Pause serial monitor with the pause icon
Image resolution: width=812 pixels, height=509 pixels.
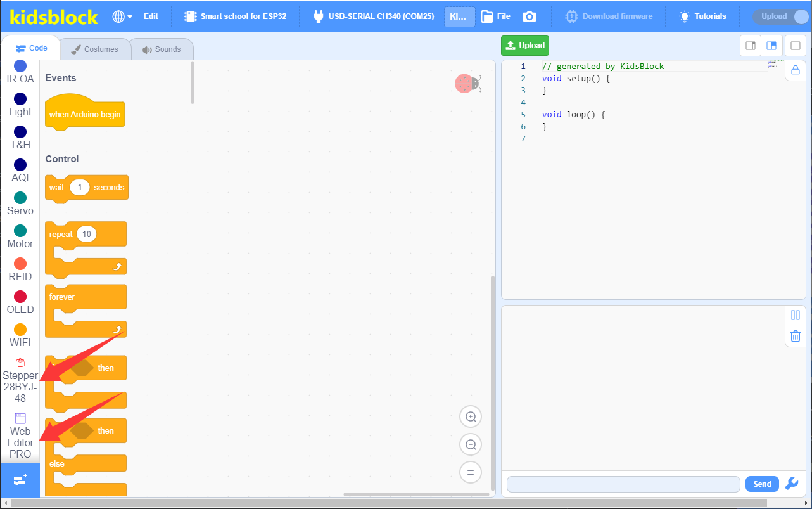pos(796,315)
